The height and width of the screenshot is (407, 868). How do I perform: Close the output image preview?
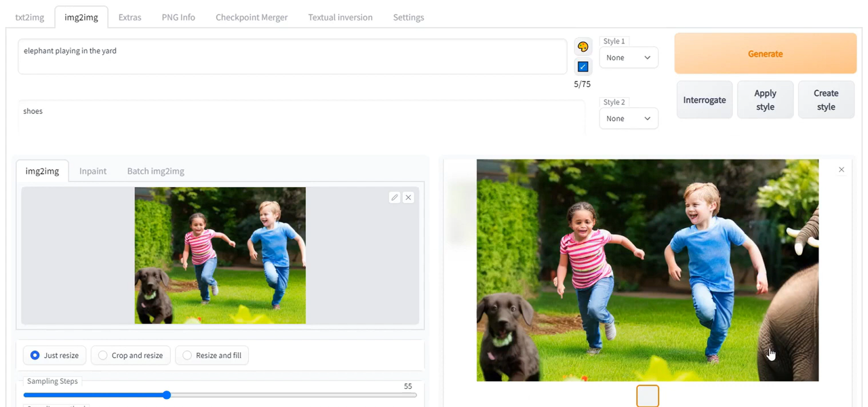[842, 170]
